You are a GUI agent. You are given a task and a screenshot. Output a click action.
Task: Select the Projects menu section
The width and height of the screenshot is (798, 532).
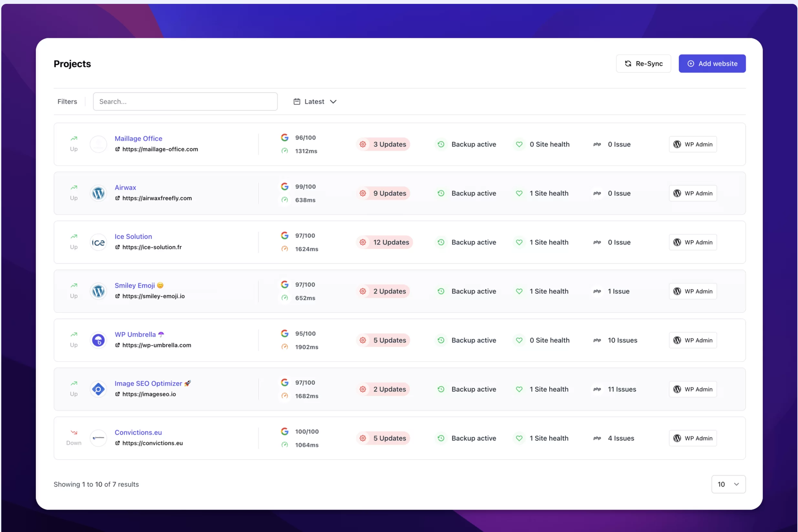tap(72, 63)
